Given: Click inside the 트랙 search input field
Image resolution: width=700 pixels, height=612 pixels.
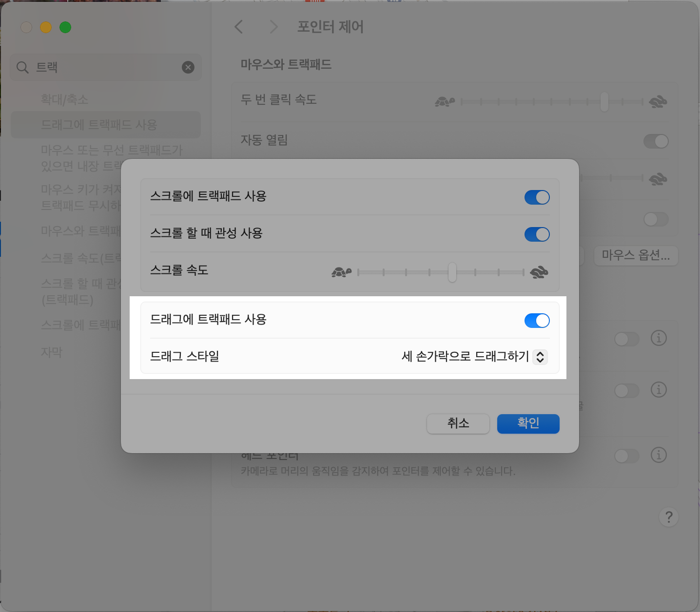Looking at the screenshot, I should pos(97,67).
